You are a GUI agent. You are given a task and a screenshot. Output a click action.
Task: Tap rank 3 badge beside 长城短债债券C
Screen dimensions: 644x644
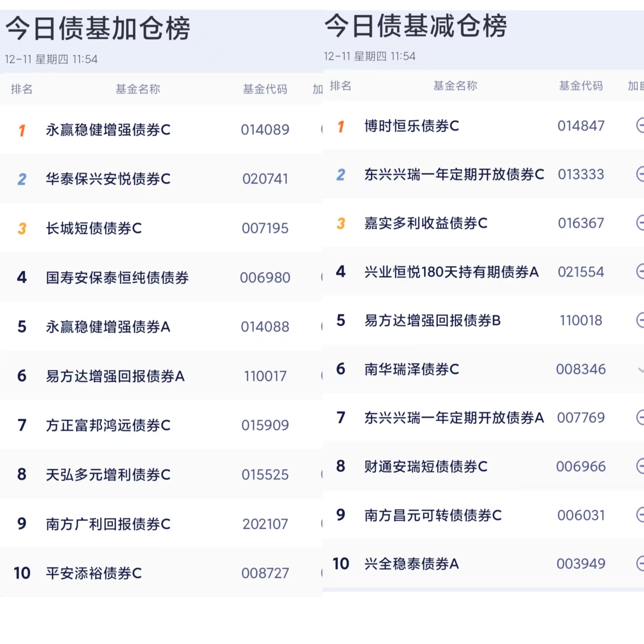(22, 229)
